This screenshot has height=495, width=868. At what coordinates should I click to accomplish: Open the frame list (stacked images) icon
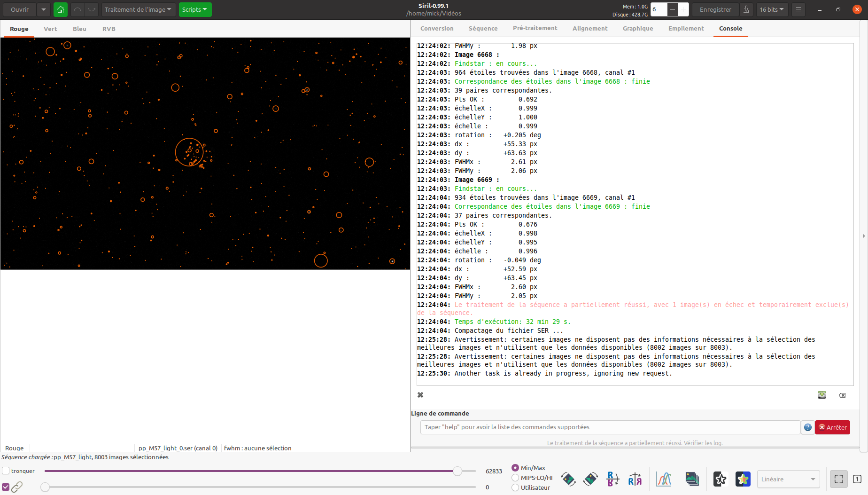[x=692, y=479]
